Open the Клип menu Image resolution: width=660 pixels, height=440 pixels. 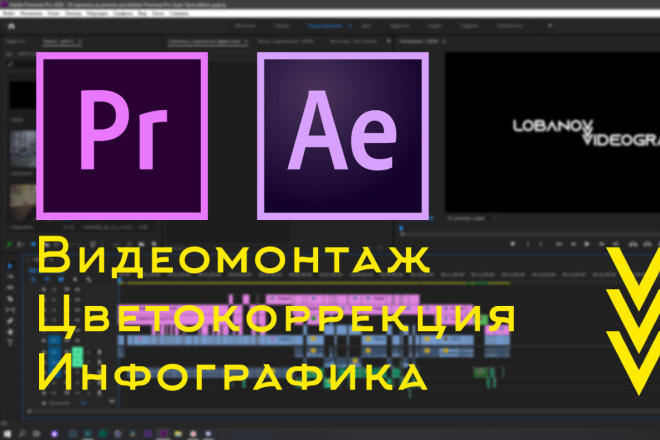click(53, 13)
